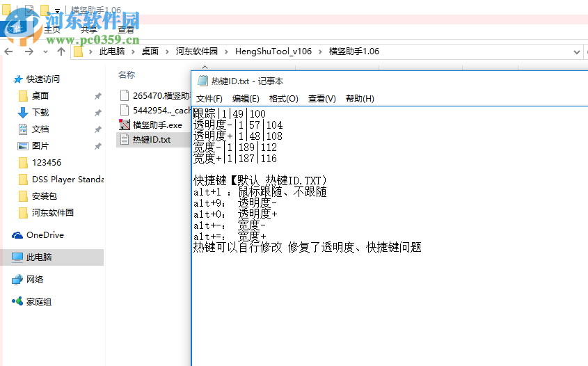Select 桌面 in the breadcrumb path
The image size is (588, 366).
[150, 51]
